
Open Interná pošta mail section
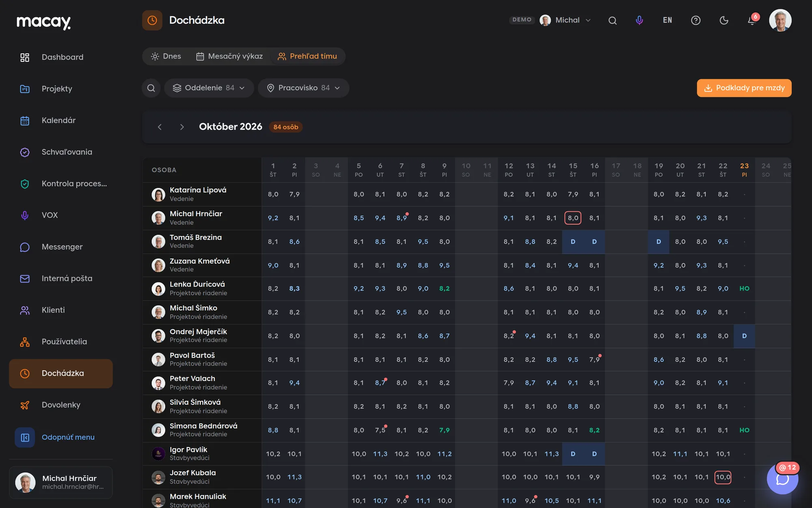point(60,278)
